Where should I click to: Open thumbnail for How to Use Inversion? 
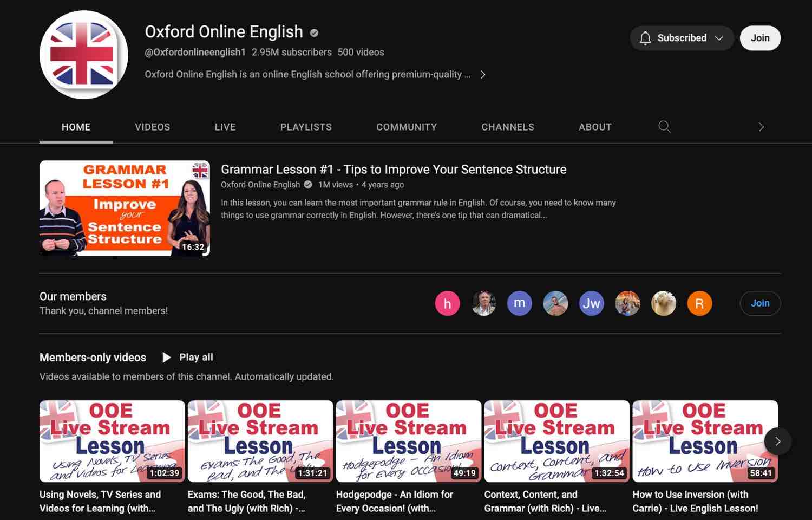705,441
